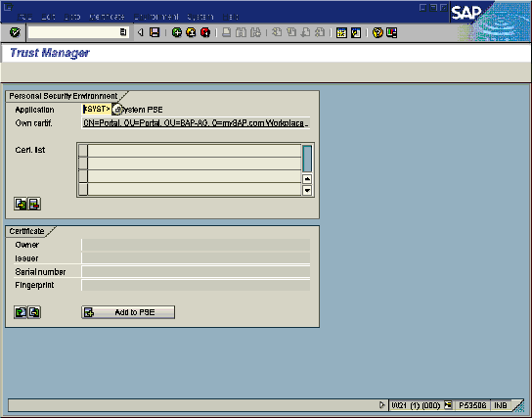Viewport: 532px width, 418px height.
Task: Click export certificate icon below Cert. list
Action: pyautogui.click(x=21, y=204)
